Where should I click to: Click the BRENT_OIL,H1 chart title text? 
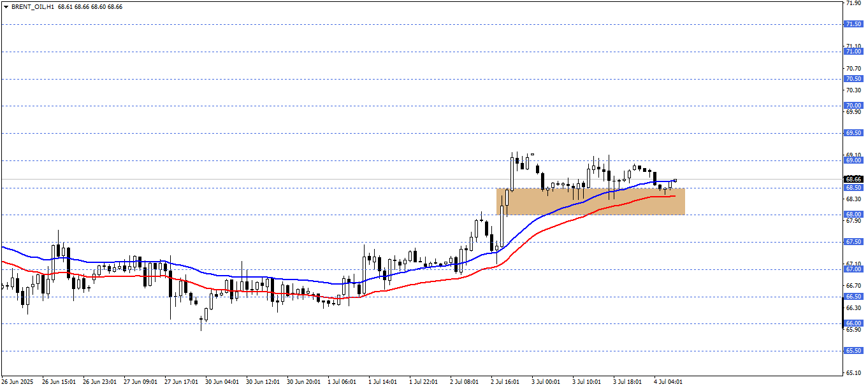32,6
